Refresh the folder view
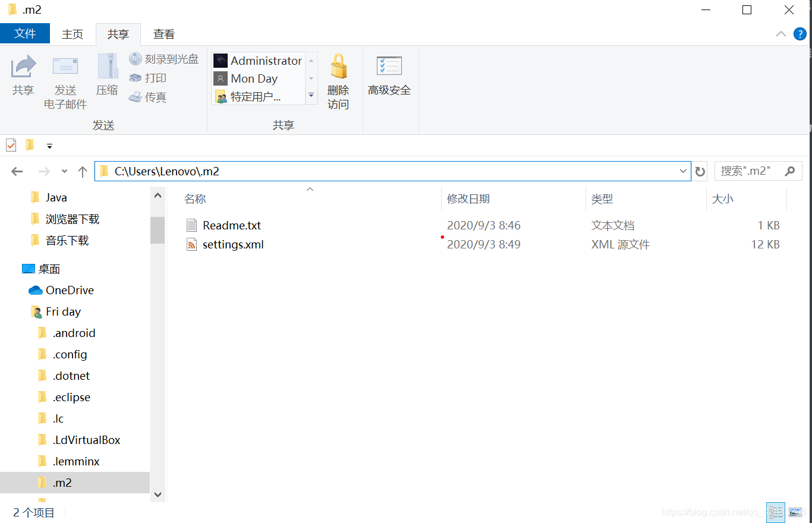The height and width of the screenshot is (523, 812). 700,171
